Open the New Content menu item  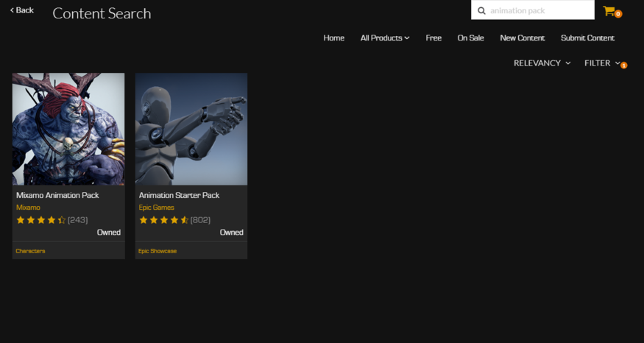pos(522,38)
